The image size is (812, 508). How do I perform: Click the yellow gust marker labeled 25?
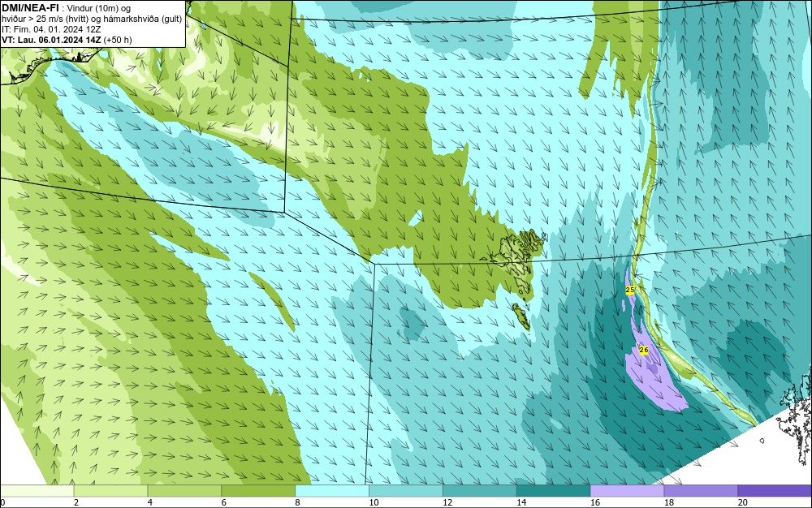tap(630, 291)
